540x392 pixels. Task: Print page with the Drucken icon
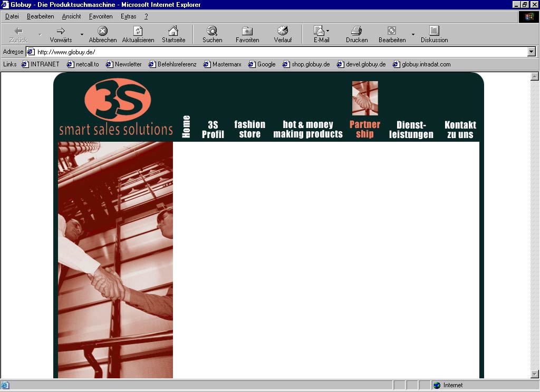[x=357, y=31]
